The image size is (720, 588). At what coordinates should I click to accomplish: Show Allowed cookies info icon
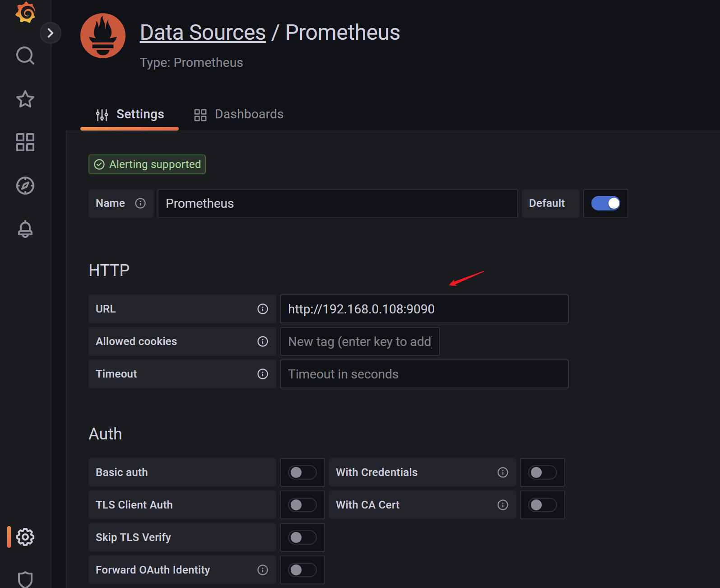pyautogui.click(x=263, y=341)
